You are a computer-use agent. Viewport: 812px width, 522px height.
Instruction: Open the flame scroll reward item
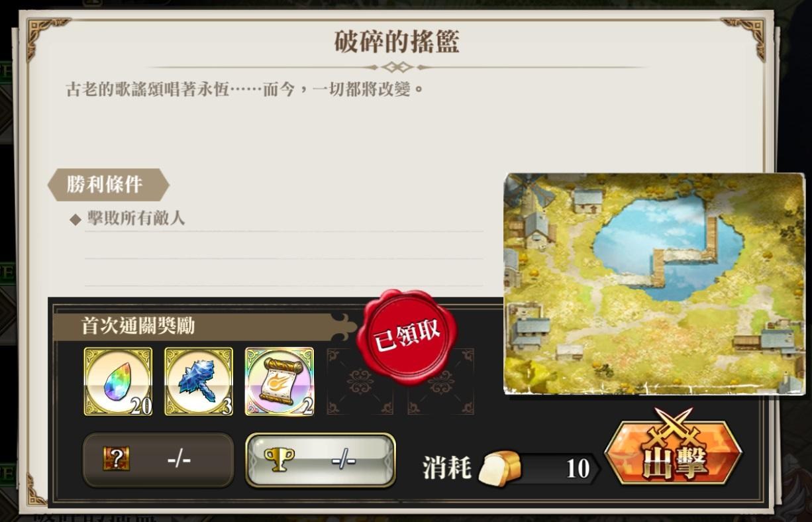[x=279, y=382]
